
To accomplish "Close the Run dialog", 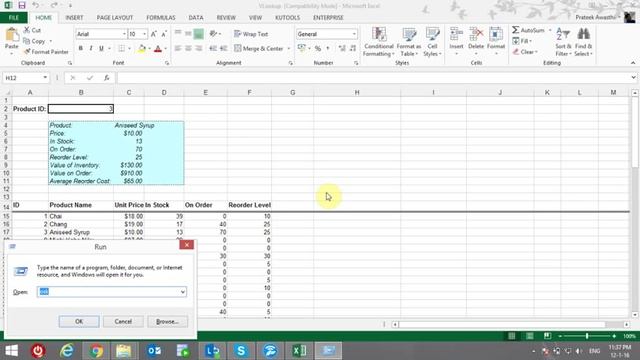I will [x=187, y=245].
